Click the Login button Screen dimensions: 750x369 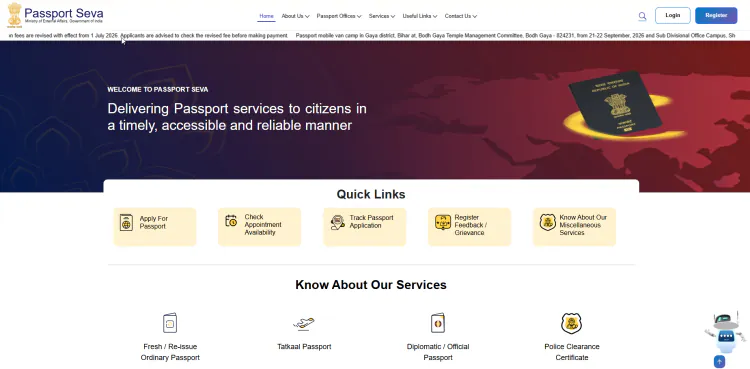click(x=673, y=15)
